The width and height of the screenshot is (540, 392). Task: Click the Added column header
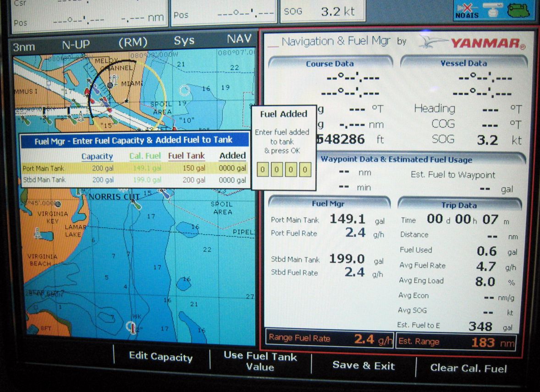pos(232,156)
